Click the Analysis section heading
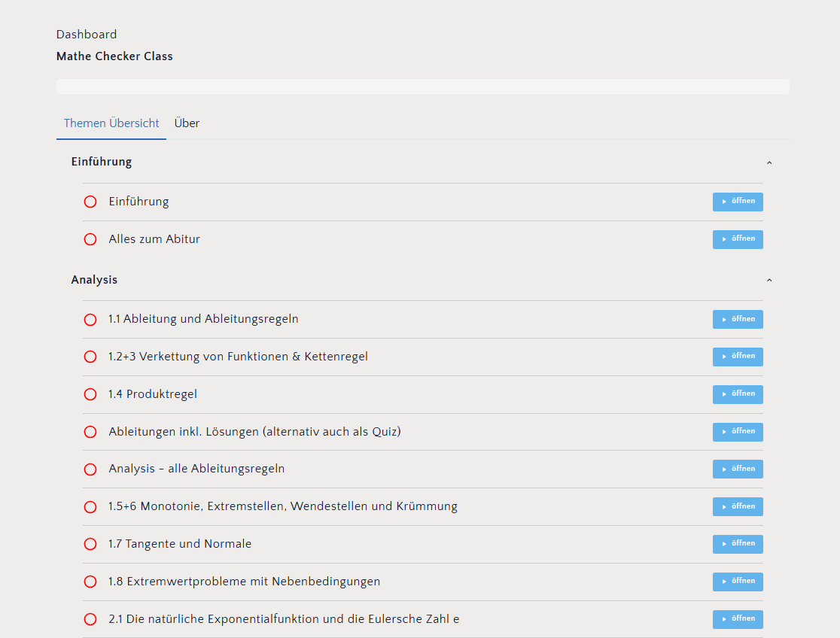Image resolution: width=840 pixels, height=638 pixels. pyautogui.click(x=94, y=280)
